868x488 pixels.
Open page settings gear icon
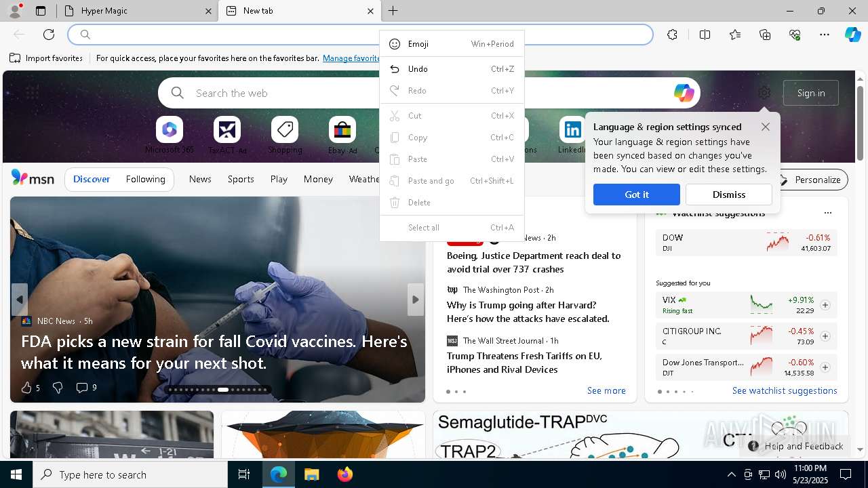[764, 93]
